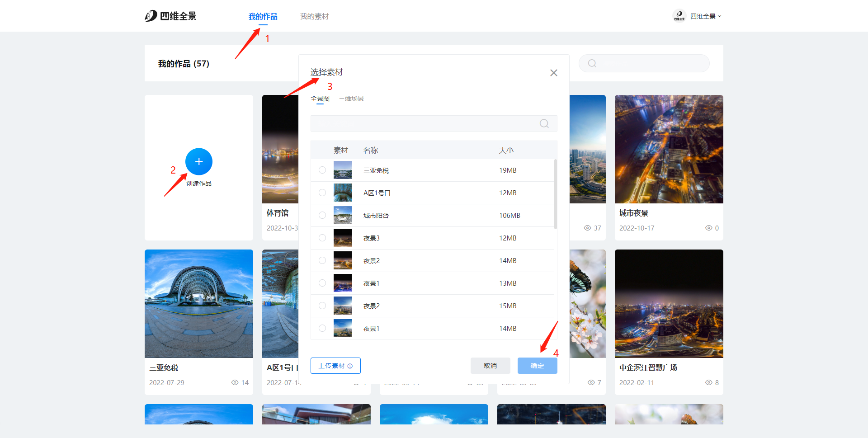Click the works search field on the page

point(651,63)
